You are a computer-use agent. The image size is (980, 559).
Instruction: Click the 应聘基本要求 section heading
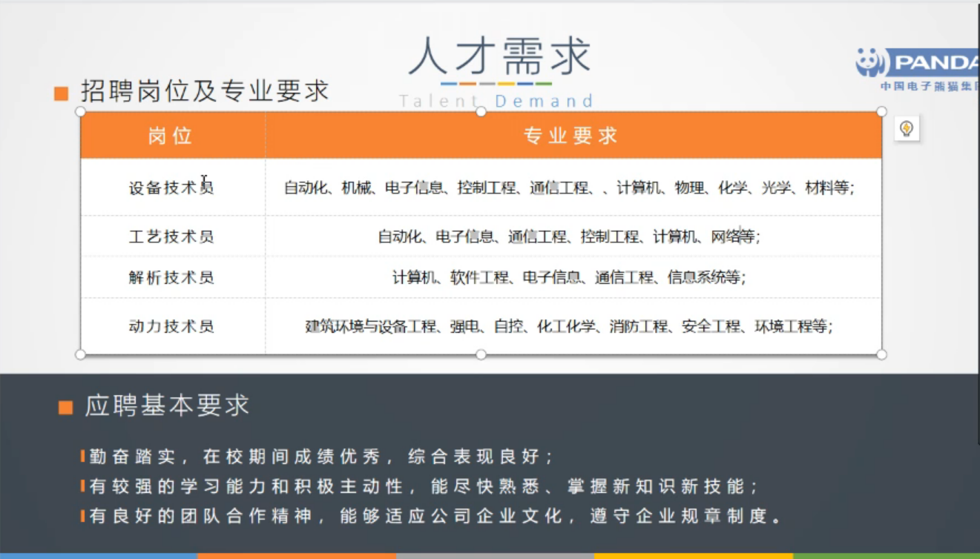click(x=167, y=406)
